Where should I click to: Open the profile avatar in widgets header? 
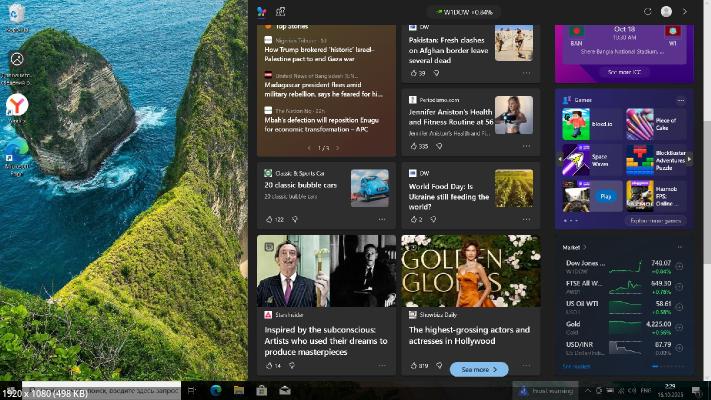pos(666,11)
